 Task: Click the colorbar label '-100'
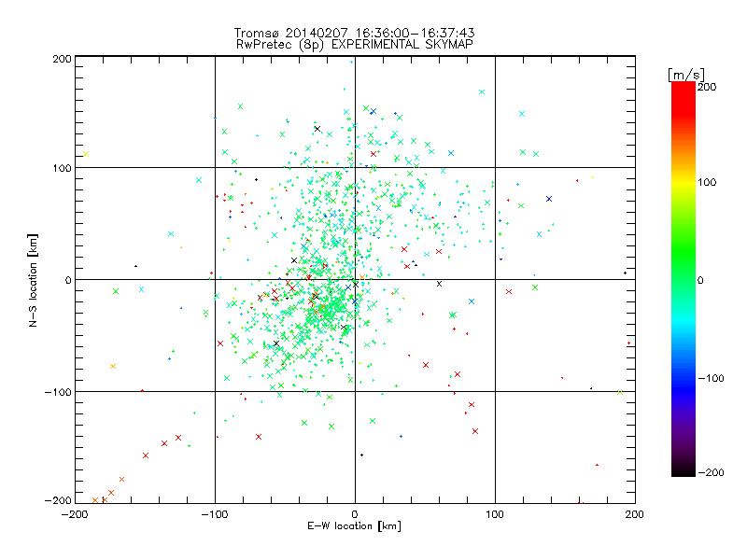tap(711, 378)
